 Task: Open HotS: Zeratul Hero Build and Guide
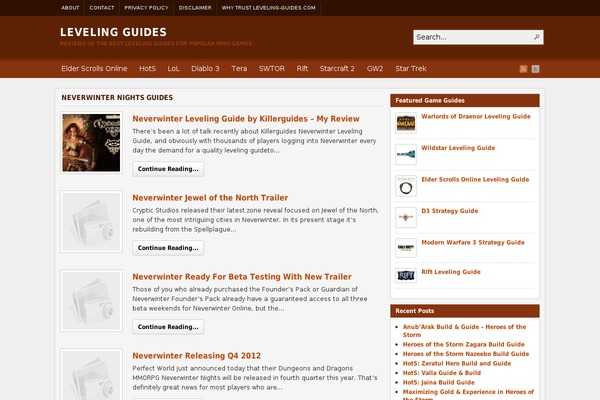point(457,363)
